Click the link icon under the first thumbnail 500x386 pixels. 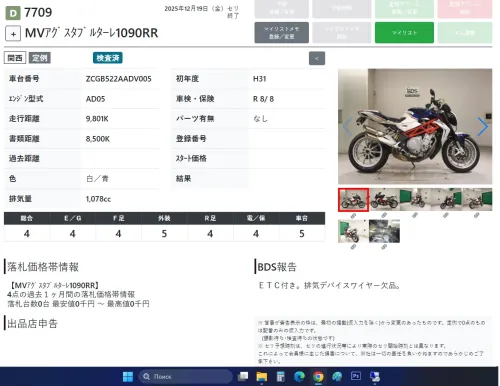(353, 216)
